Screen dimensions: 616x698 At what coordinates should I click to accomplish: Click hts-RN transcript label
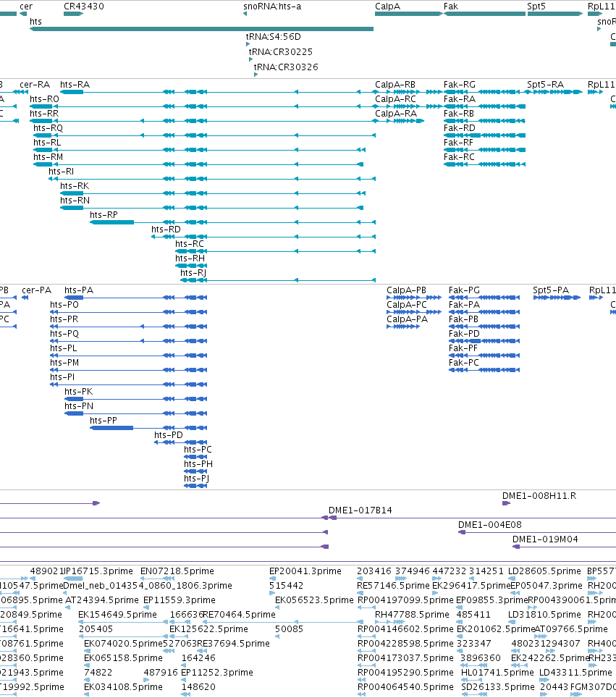[x=75, y=201]
